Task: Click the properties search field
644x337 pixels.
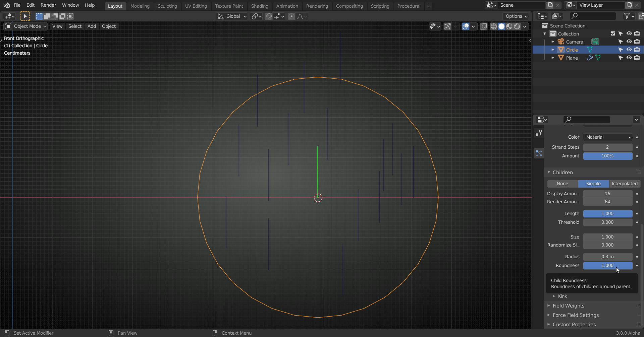Action: coord(586,119)
